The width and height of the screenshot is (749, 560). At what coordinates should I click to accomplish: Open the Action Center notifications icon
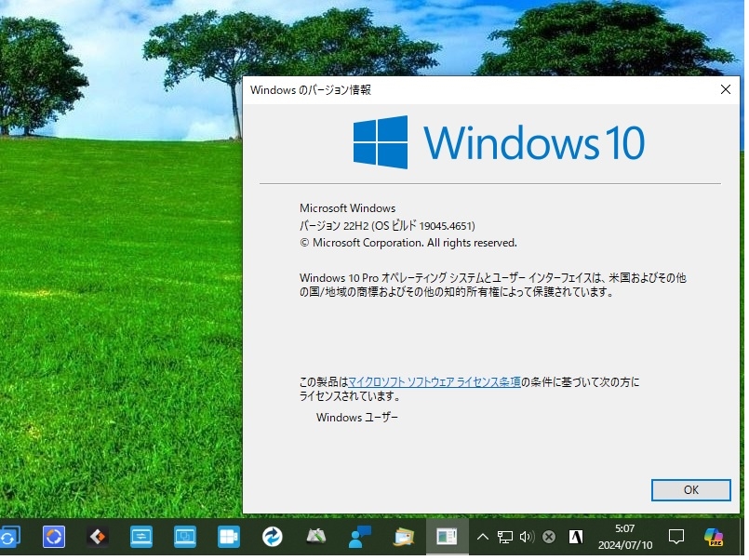tap(676, 537)
